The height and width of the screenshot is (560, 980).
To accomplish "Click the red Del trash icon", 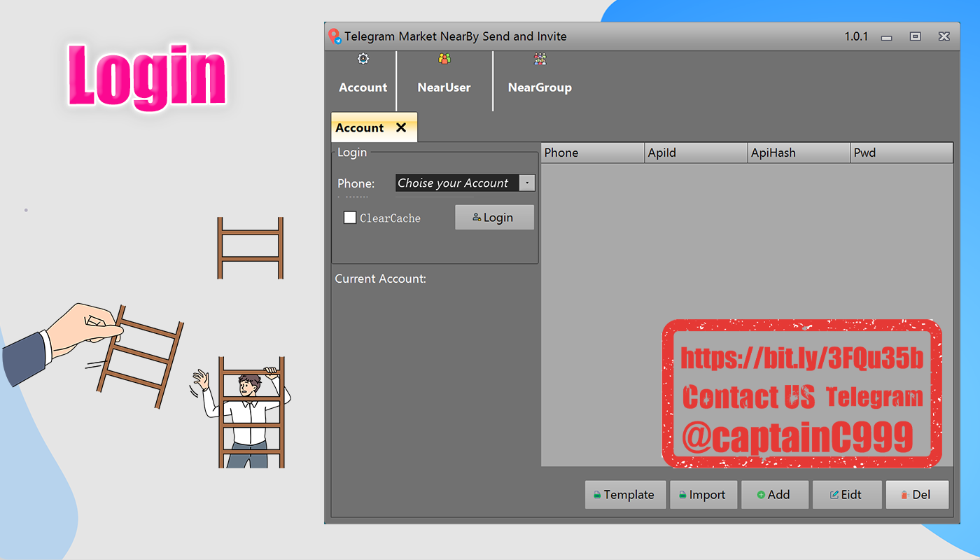I will (x=904, y=495).
